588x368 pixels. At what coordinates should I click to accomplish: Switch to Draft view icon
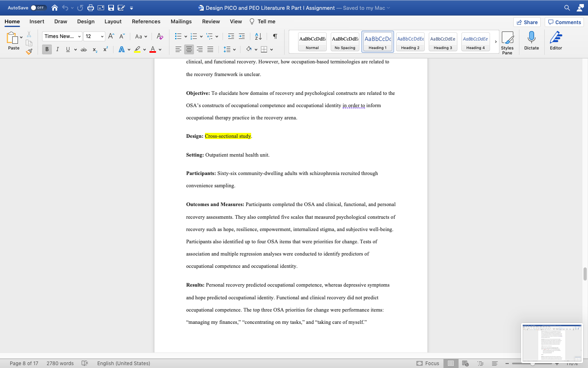(x=494, y=363)
